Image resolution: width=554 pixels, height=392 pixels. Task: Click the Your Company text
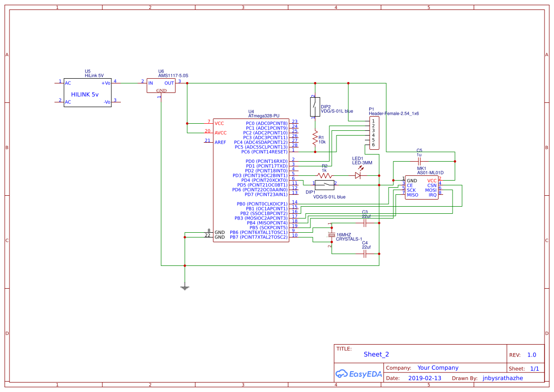pos(437,367)
